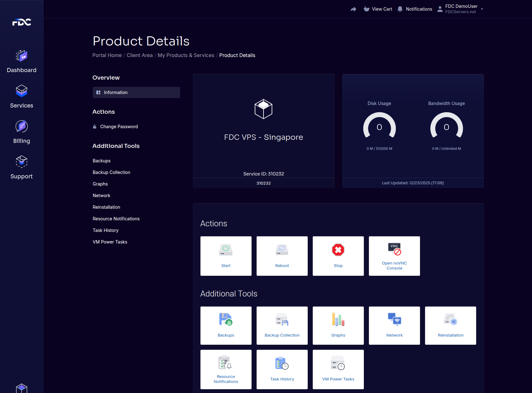Screen dimensions: 532x393
Task: Click Change Password under Actions
Action: [119, 126]
